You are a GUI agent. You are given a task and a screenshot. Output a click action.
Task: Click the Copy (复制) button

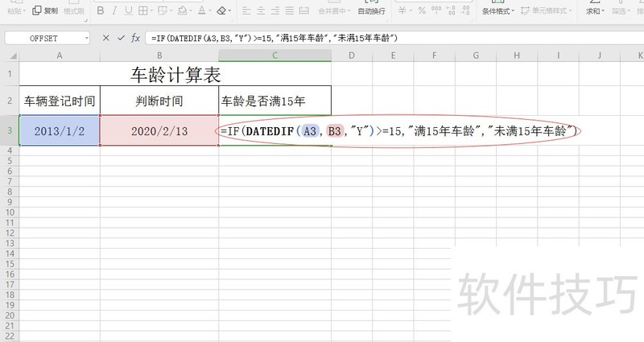(x=45, y=10)
